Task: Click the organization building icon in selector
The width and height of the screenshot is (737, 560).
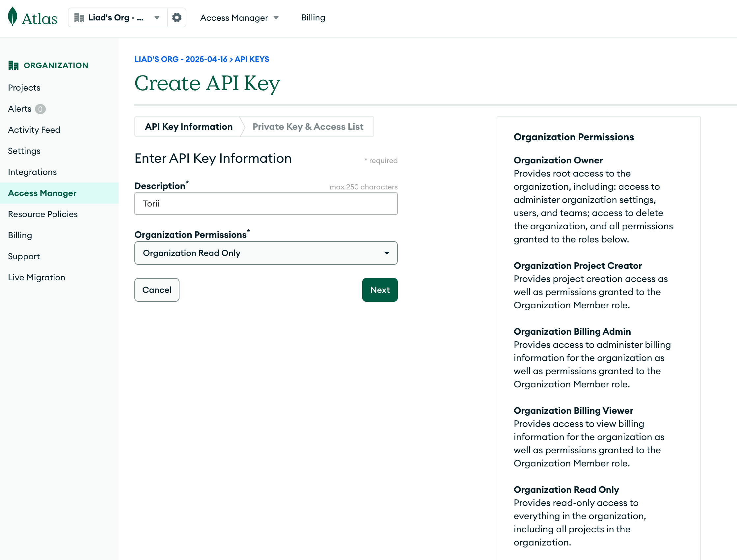Action: click(x=79, y=18)
